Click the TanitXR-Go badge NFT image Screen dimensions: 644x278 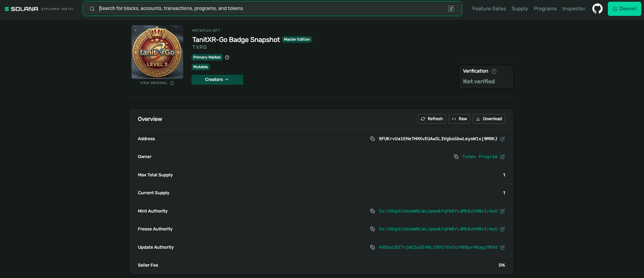pyautogui.click(x=157, y=52)
